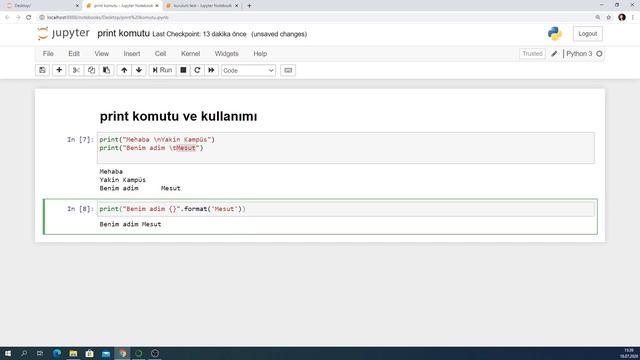640x360 pixels.
Task: Click the heading 'print komutu ve kullanımı'
Action: [178, 116]
